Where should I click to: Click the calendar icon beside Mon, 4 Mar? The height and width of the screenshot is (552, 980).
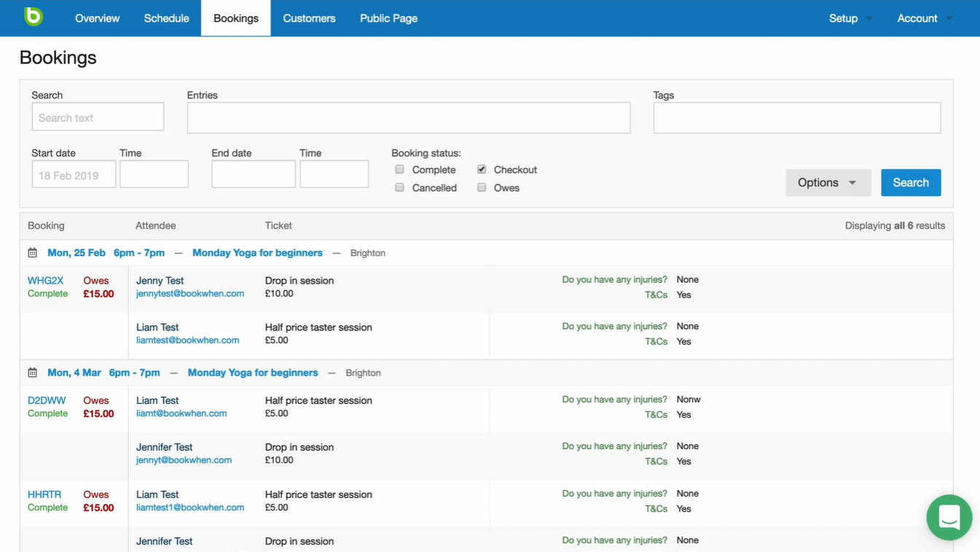pyautogui.click(x=32, y=372)
